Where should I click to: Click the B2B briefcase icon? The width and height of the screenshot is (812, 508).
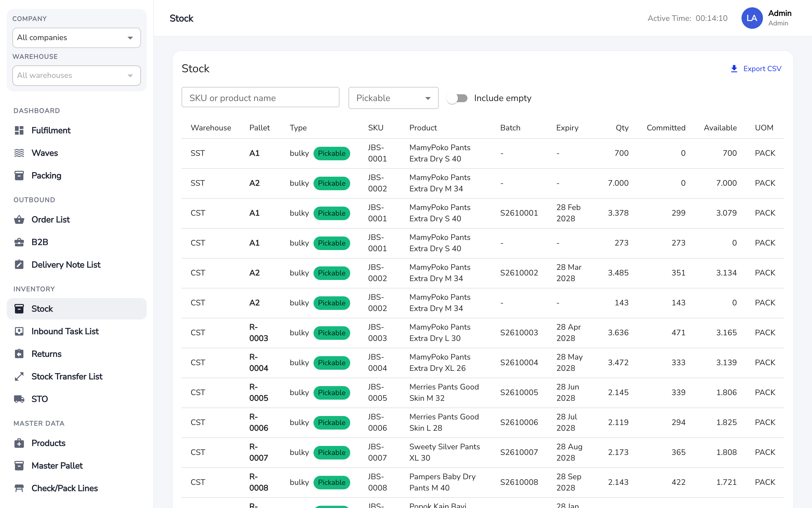(x=19, y=242)
